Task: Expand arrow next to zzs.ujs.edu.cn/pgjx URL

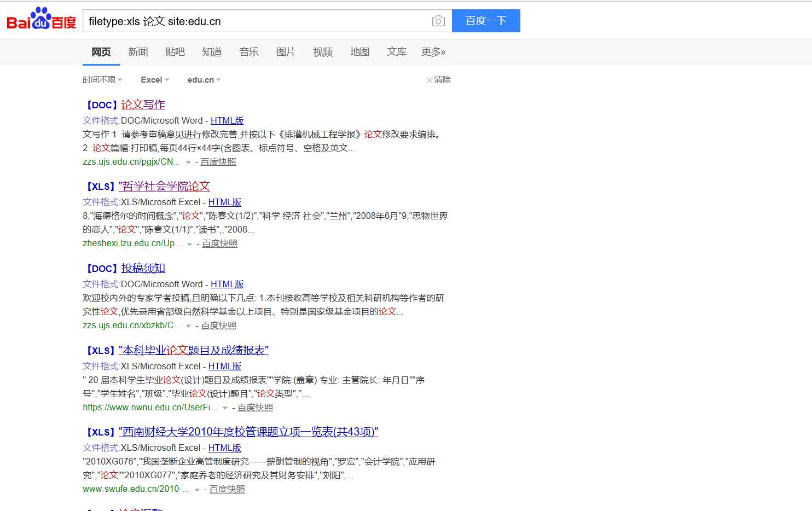Action: [x=188, y=162]
